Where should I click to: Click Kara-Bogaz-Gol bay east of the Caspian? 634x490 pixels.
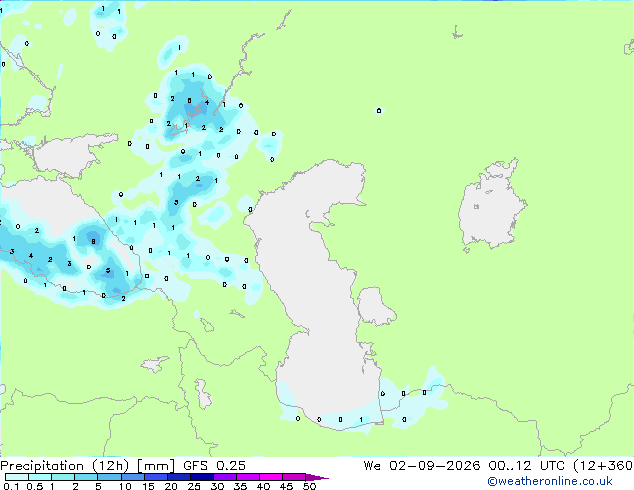(375, 306)
